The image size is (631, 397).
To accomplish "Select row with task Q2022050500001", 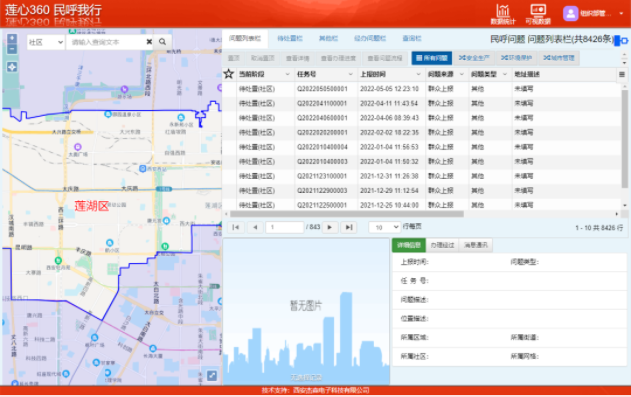I will 422,89.
